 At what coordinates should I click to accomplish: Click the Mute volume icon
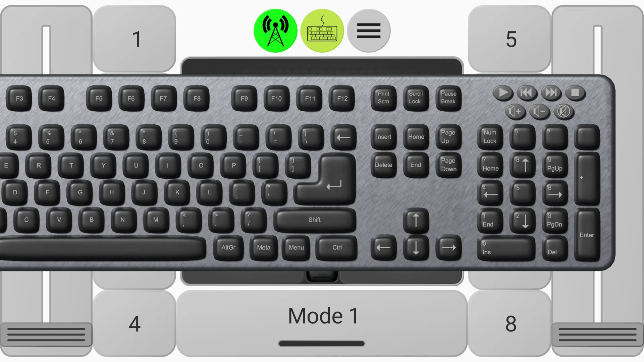click(x=563, y=111)
